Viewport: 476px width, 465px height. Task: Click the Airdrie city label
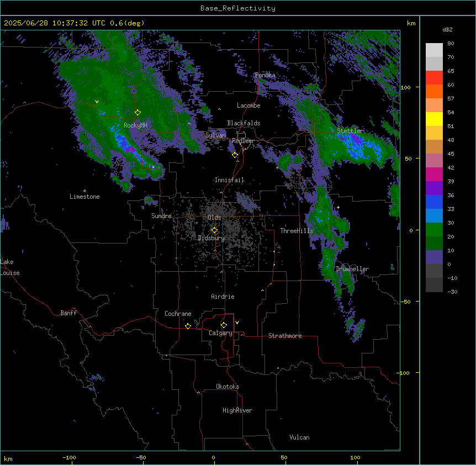click(x=223, y=297)
